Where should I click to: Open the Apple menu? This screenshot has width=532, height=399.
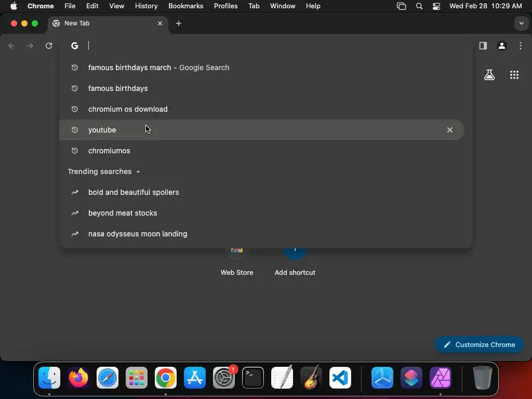coord(14,6)
